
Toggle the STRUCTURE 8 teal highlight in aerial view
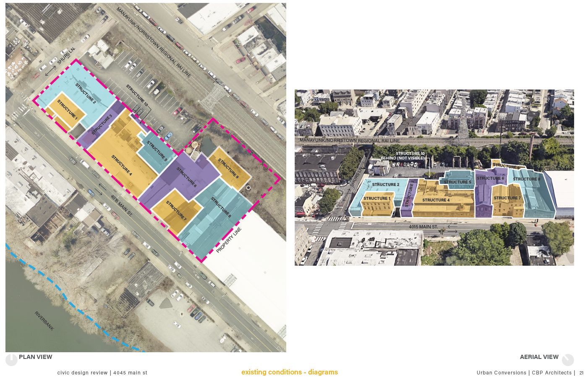pos(526,179)
